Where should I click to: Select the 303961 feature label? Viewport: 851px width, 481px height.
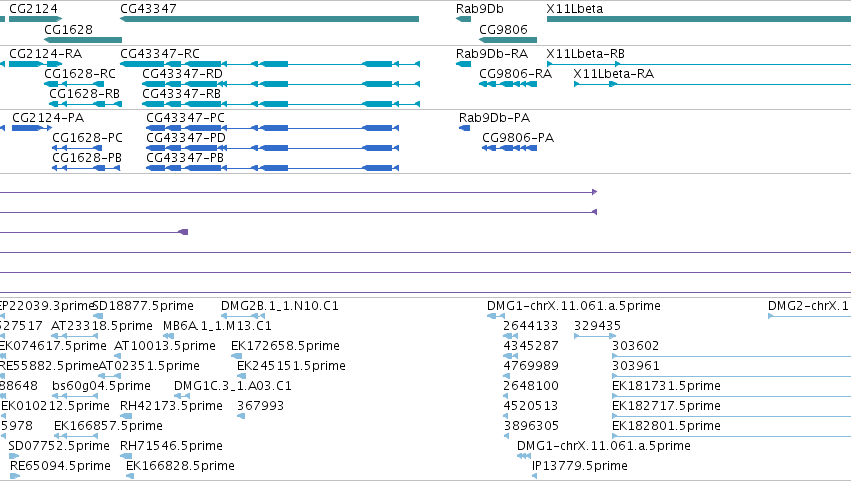point(636,366)
